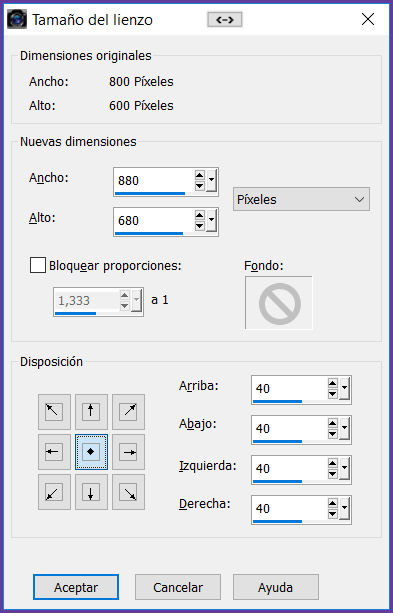Open the Ancho value slider dropdown arrow
393x613 pixels.
pos(211,180)
